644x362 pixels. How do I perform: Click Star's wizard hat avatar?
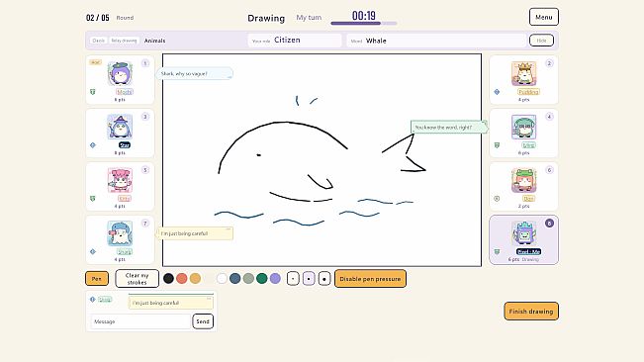point(120,127)
